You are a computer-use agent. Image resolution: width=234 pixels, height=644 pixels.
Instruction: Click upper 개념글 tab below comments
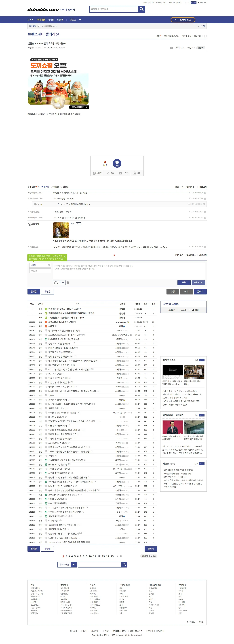point(47,292)
